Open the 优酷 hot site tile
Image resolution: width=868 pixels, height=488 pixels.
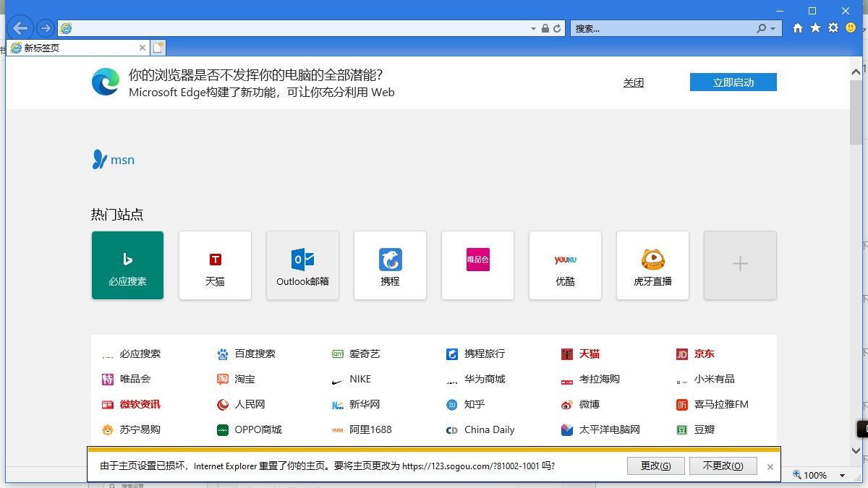coord(565,265)
